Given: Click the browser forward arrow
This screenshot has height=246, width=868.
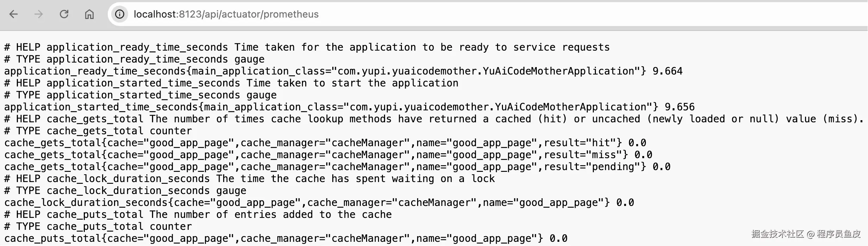Looking at the screenshot, I should click(39, 14).
